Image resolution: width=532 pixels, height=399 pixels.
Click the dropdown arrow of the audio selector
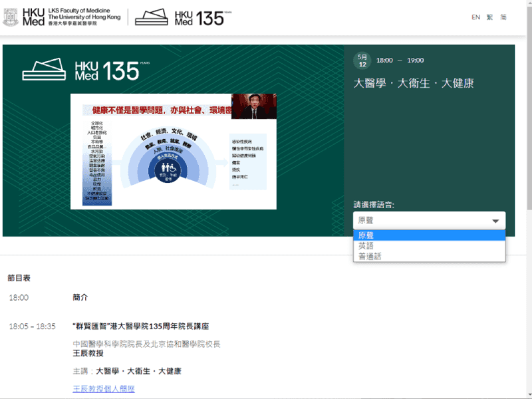pos(495,221)
